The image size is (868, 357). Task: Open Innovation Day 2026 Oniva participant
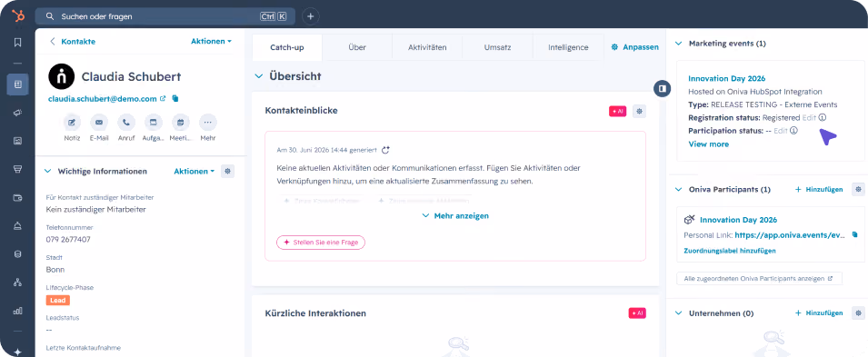pos(738,220)
